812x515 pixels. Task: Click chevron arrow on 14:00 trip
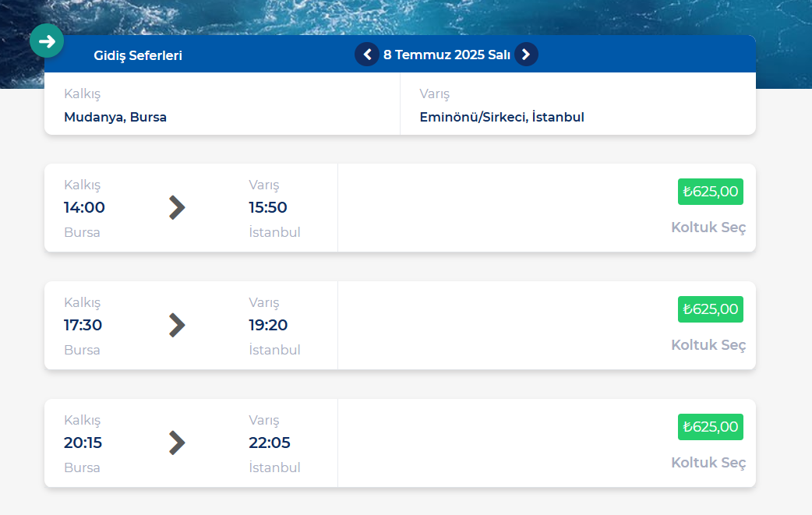coord(177,207)
